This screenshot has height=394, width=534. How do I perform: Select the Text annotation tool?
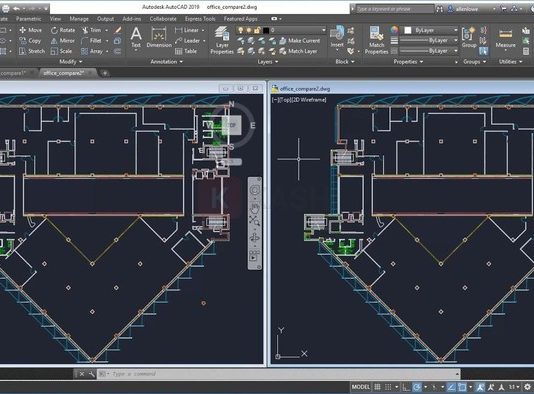point(136,37)
